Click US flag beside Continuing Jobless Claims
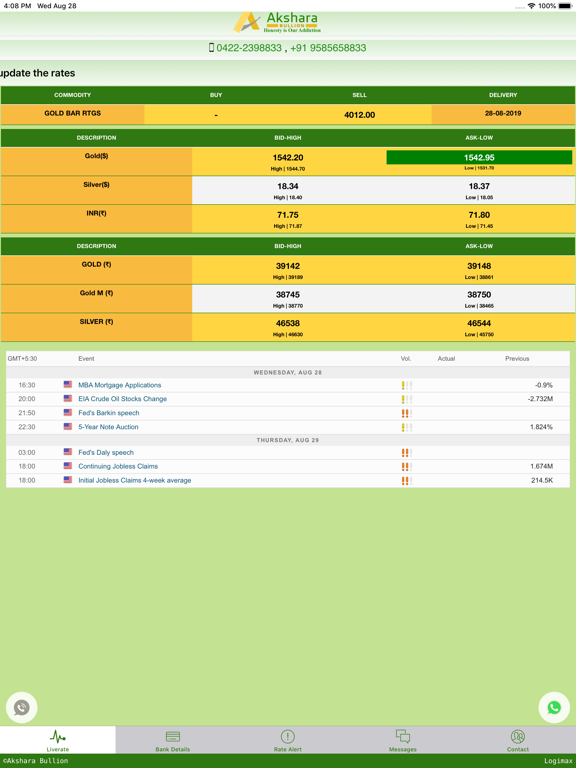The width and height of the screenshot is (576, 768). [68, 466]
